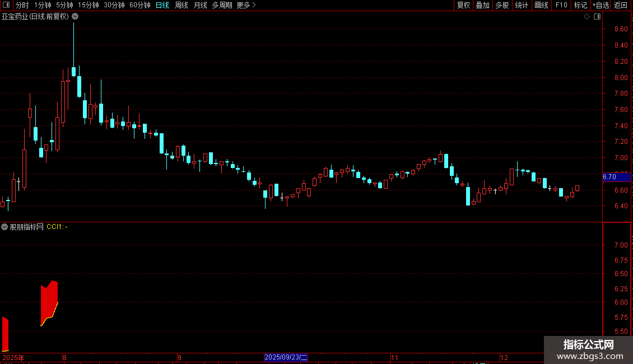
Task: Open the 多股 multi-stock view
Action: (x=502, y=5)
